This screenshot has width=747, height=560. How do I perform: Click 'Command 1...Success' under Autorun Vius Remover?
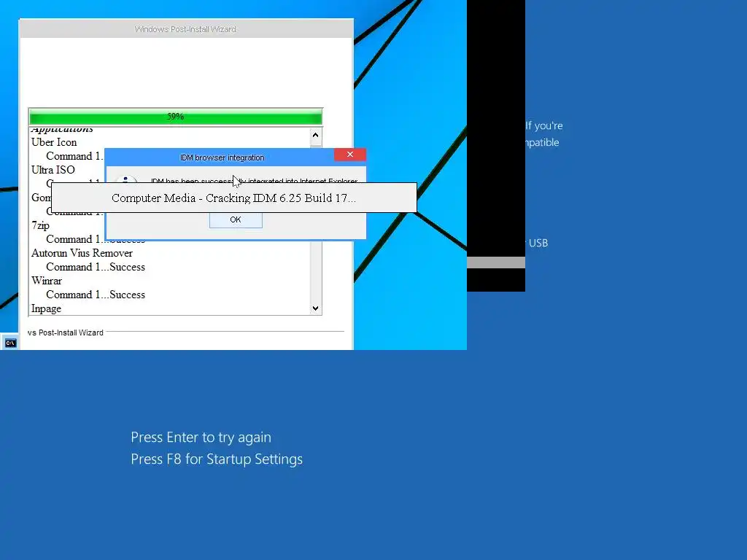coord(96,267)
